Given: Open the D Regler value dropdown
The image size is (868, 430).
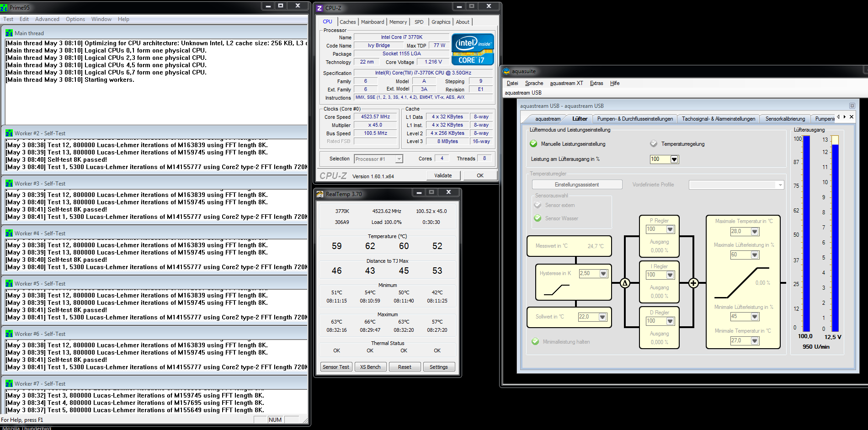Looking at the screenshot, I should [x=670, y=321].
